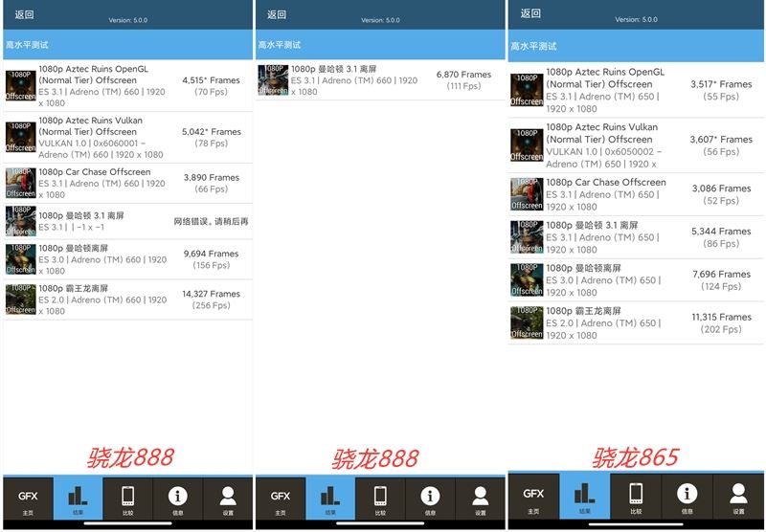Select the 5,344 Frames (86 Fps) result
The width and height of the screenshot is (766, 532).
tap(721, 237)
